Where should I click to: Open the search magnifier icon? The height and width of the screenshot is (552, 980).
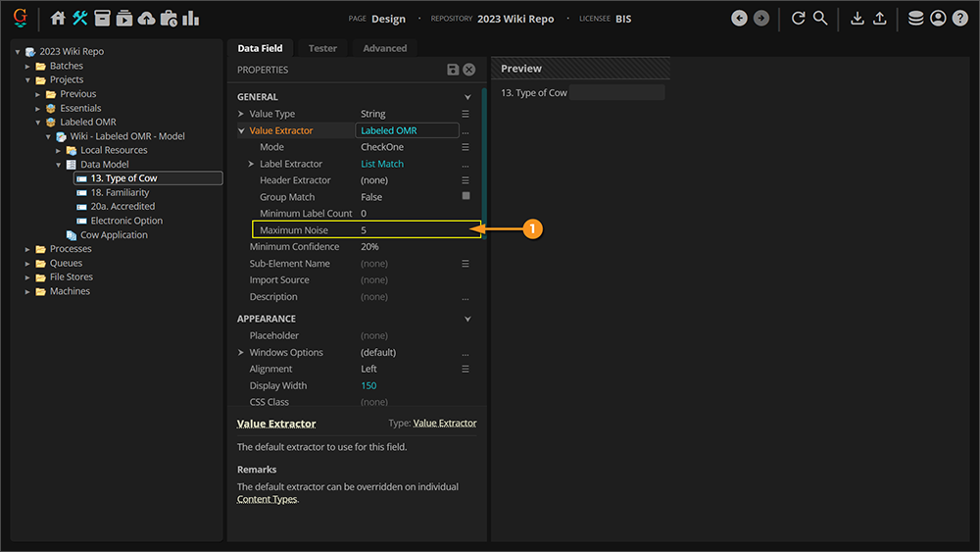820,18
